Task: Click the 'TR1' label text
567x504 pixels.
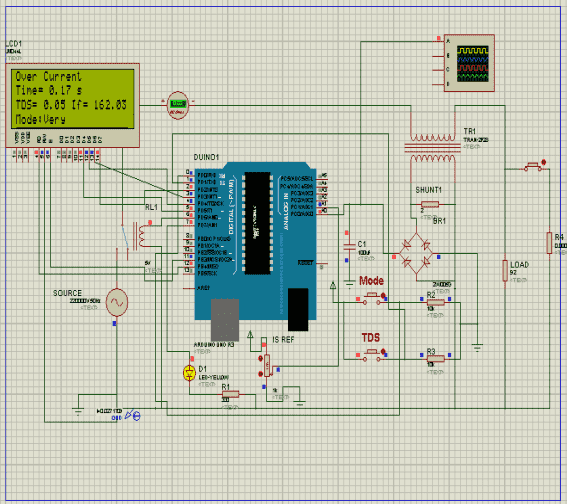Action: [470, 131]
